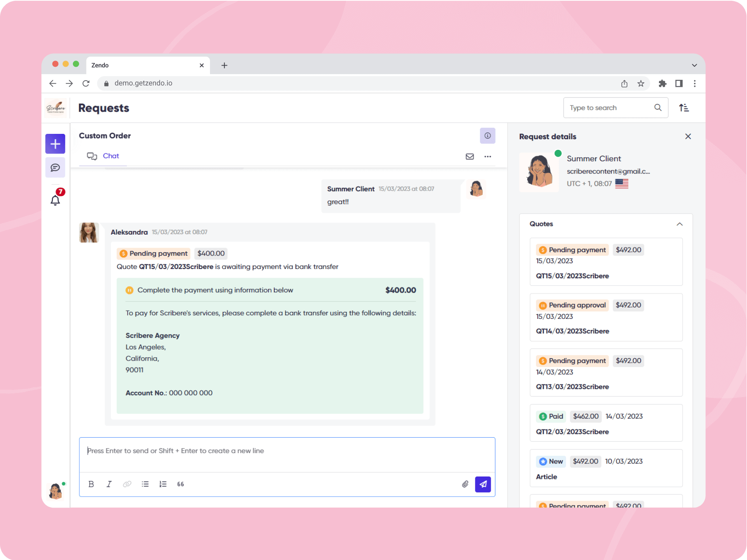Viewport: 747px width, 560px height.
Task: Select the Zendo browser tab
Action: [x=148, y=65]
